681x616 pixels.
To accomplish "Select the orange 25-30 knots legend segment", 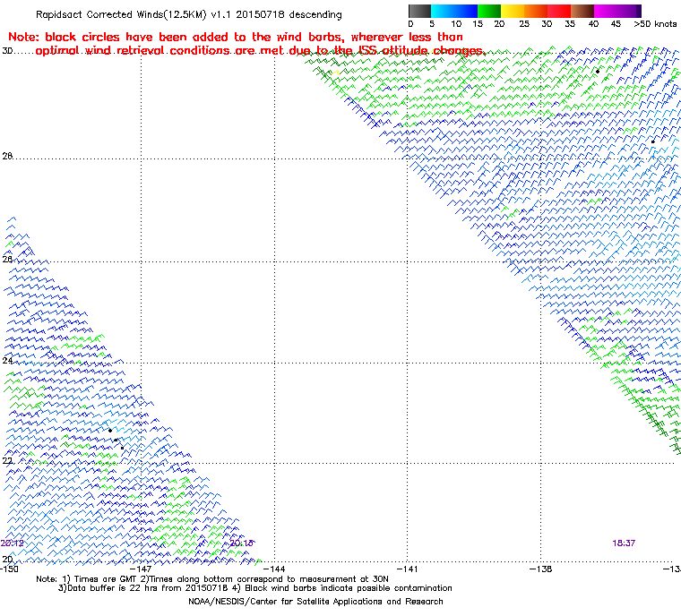I will (536, 11).
